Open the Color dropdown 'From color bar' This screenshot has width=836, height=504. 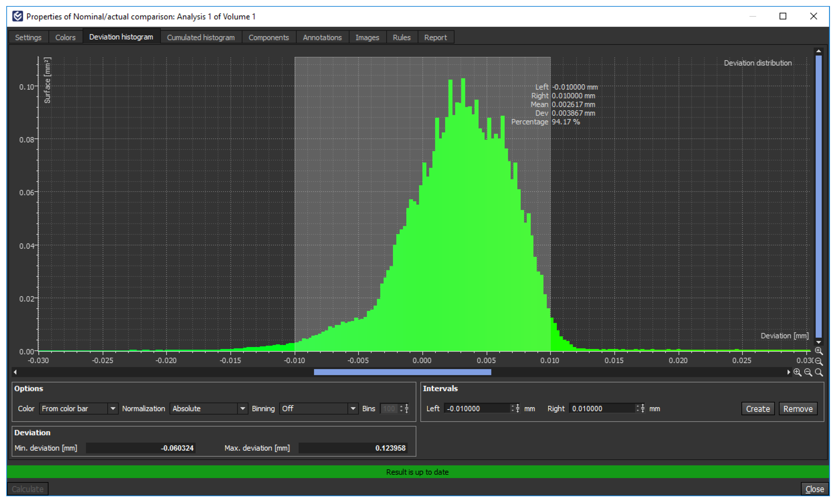pyautogui.click(x=78, y=408)
